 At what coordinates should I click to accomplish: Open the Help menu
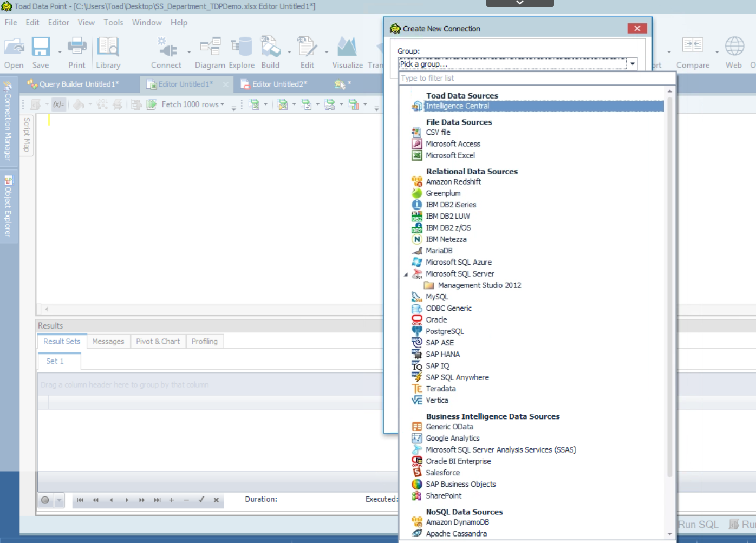coord(179,23)
